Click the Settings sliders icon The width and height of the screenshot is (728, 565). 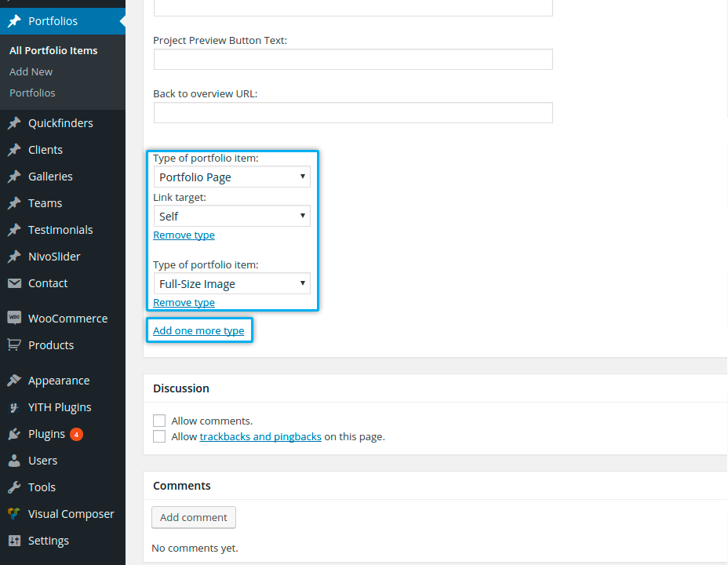14,541
